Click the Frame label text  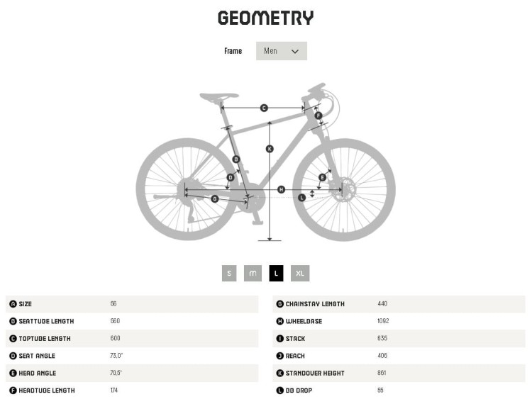(x=233, y=51)
